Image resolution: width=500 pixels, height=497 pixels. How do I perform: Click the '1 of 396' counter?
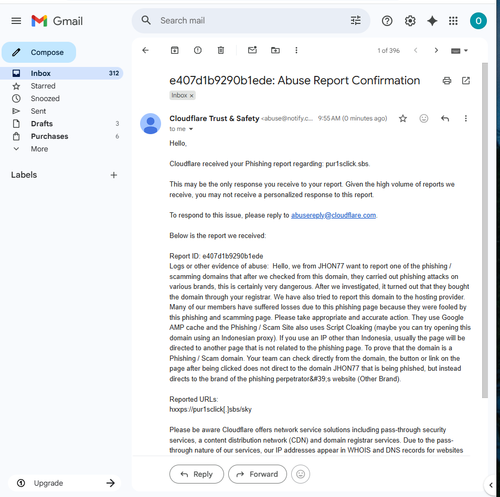tap(388, 51)
